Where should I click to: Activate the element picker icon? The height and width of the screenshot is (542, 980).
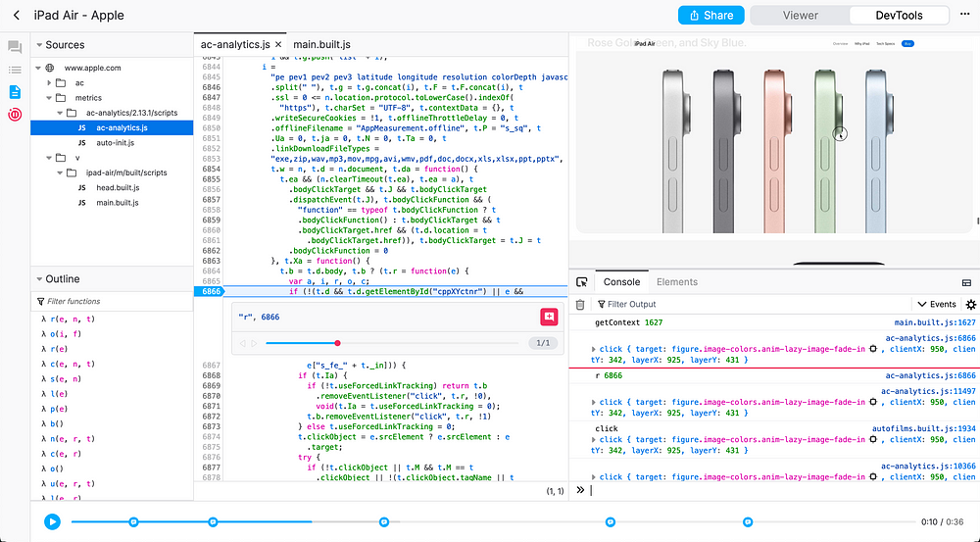[582, 282]
